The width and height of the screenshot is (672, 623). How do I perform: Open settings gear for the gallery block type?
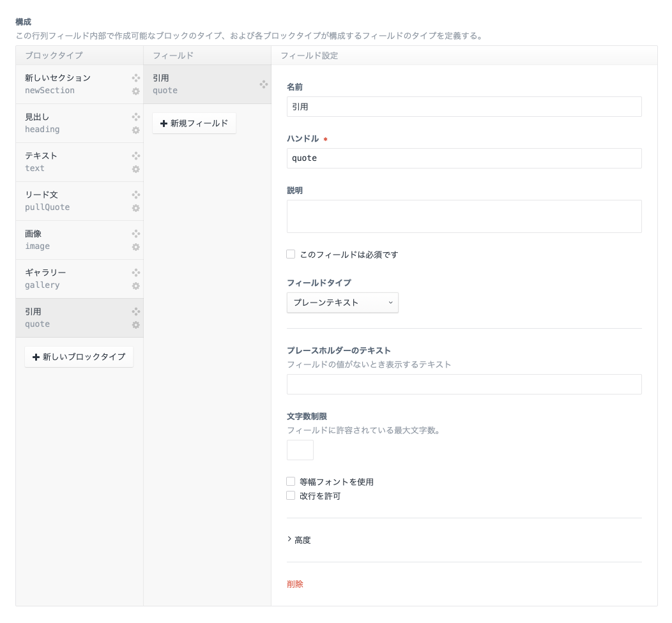point(136,286)
